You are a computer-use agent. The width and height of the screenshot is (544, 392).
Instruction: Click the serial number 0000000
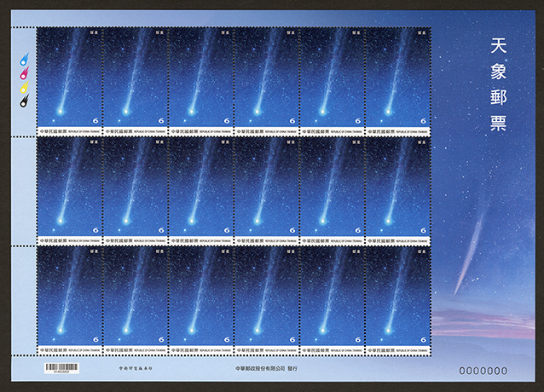483,371
